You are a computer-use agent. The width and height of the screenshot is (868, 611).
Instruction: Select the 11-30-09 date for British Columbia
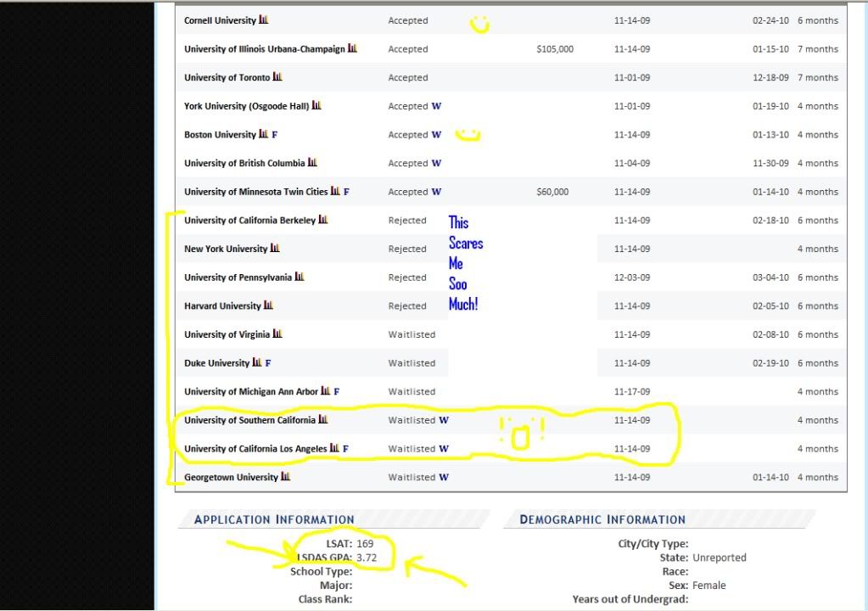[770, 163]
